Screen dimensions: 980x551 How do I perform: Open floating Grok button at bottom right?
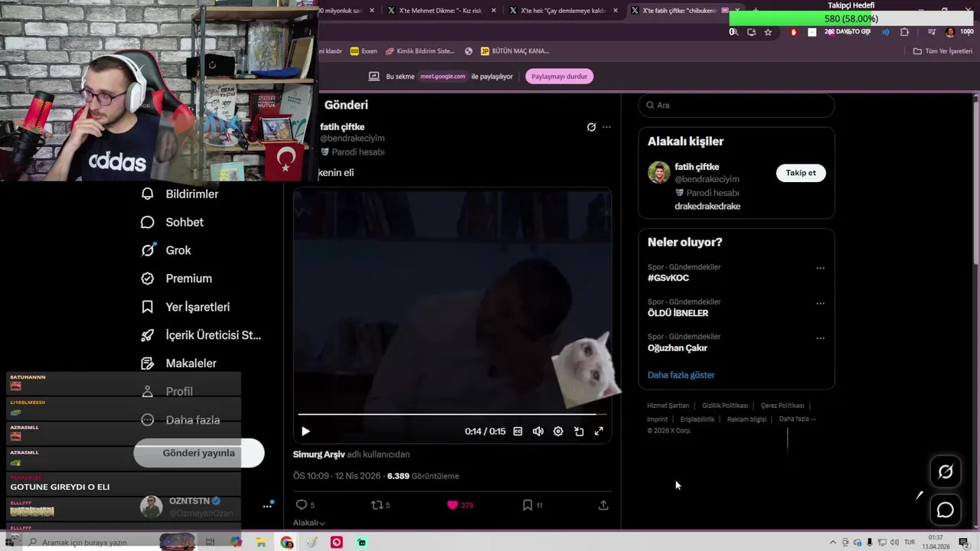(x=946, y=472)
